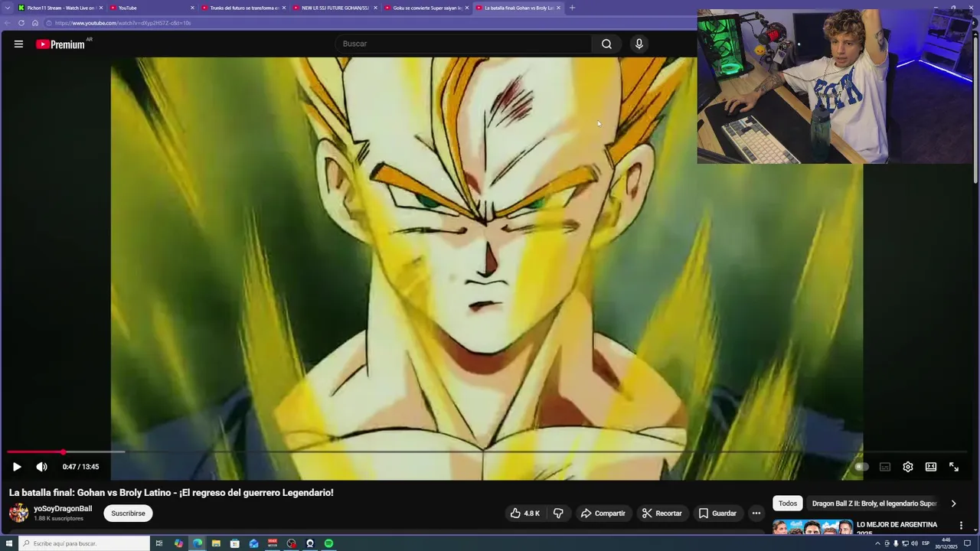This screenshot has height=551, width=980.
Task: Toggle subtitles on the player
Action: 885,467
